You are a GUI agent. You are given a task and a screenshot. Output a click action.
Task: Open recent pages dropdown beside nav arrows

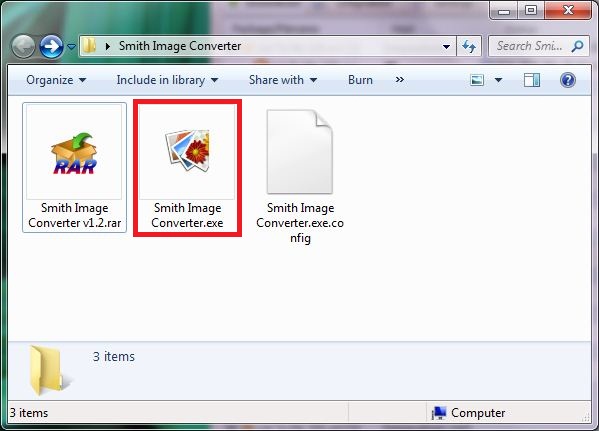click(71, 47)
